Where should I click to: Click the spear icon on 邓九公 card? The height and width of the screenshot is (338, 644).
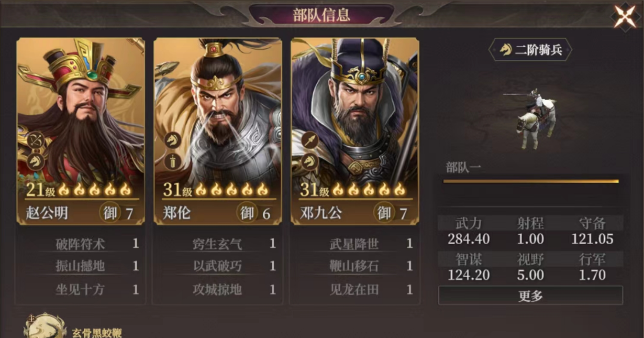(309, 140)
